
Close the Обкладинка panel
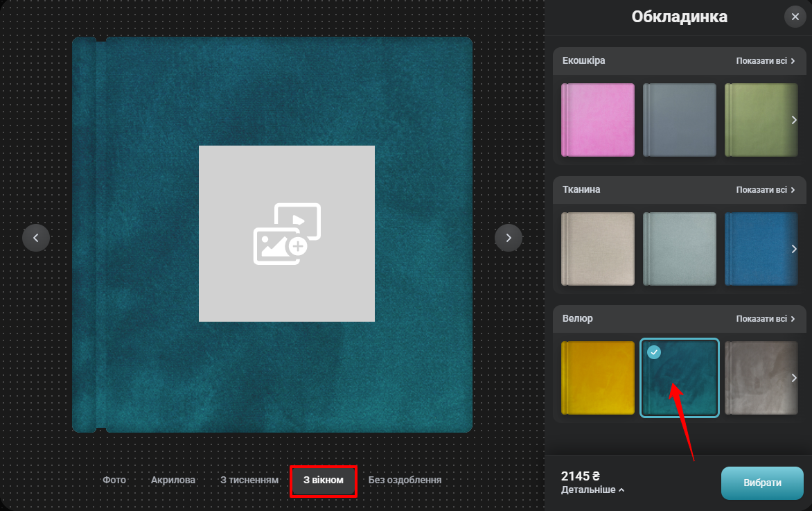tap(795, 17)
